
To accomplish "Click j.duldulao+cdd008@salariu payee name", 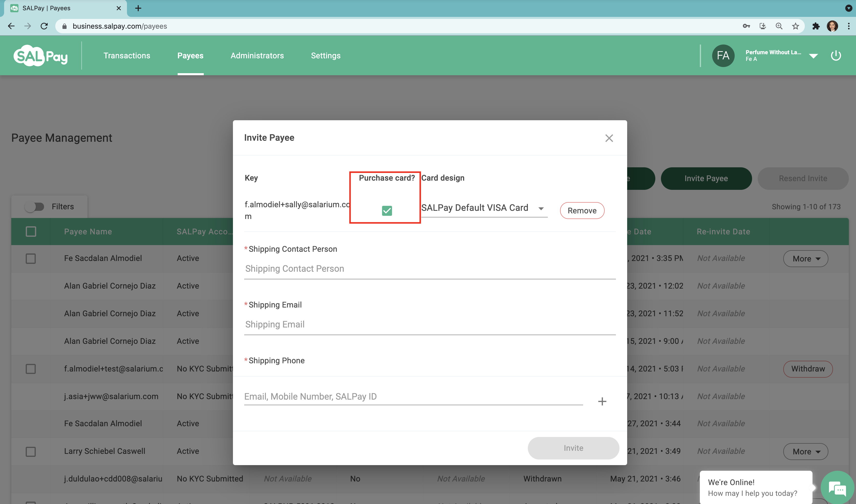I will (113, 479).
